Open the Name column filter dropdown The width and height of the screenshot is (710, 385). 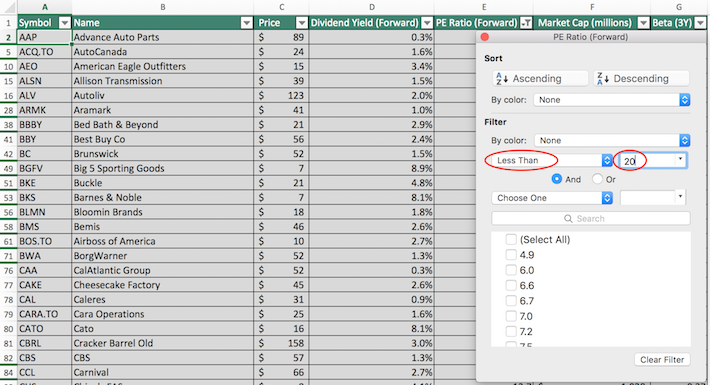247,23
